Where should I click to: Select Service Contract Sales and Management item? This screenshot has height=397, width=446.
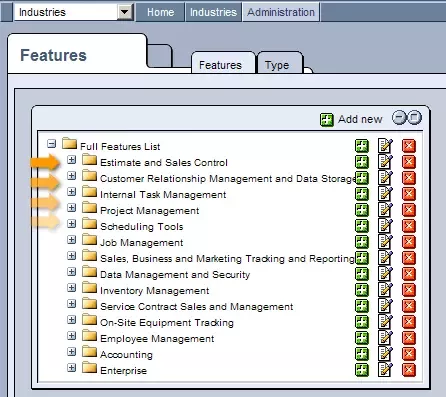197,306
